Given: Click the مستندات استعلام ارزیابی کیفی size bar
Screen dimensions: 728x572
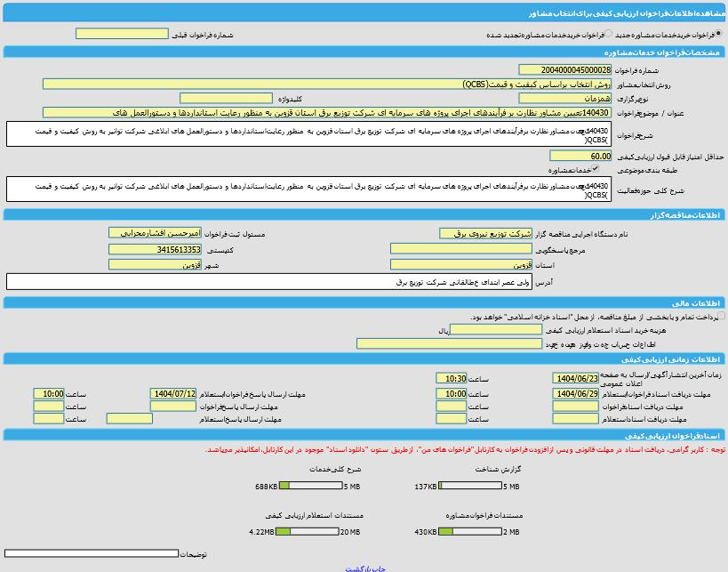Looking at the screenshot, I should (x=307, y=532).
